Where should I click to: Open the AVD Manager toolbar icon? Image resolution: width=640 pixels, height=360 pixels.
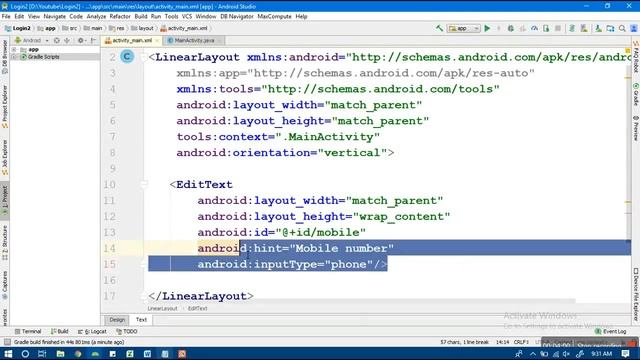pos(584,29)
